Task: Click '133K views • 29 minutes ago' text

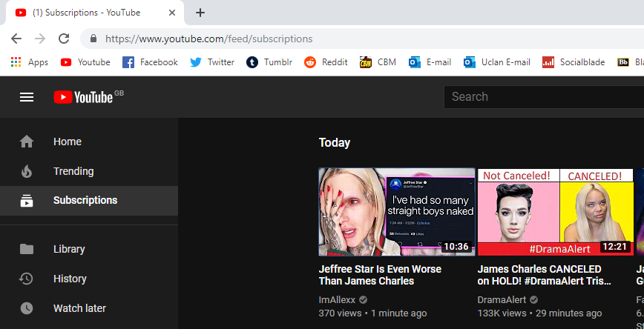Action: (x=539, y=313)
